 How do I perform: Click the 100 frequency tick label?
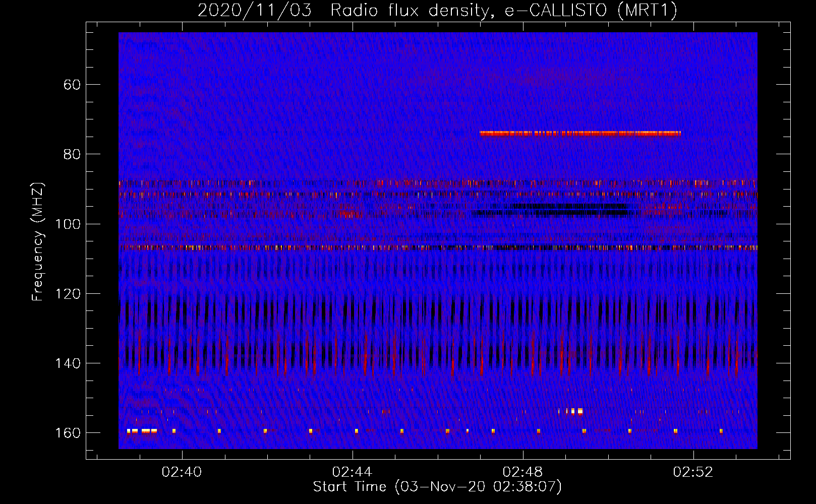[x=68, y=224]
